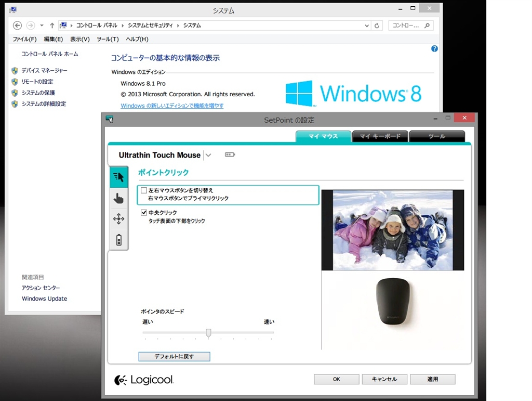Expand the arrow after コントロール パネル in breadcrumb

tap(123, 25)
